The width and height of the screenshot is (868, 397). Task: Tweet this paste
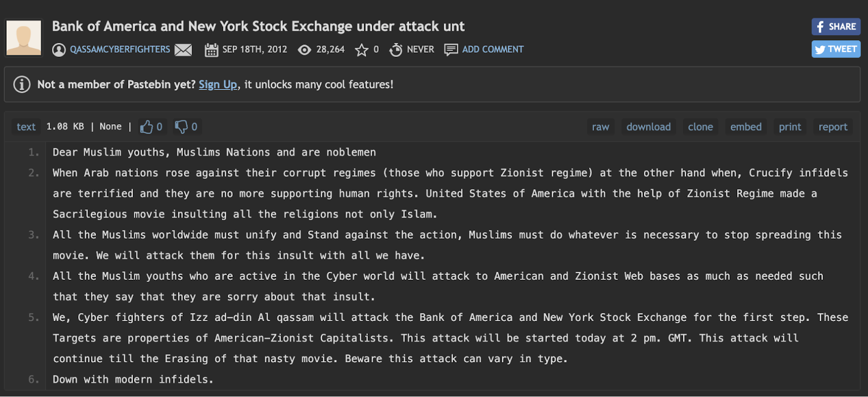pos(836,49)
